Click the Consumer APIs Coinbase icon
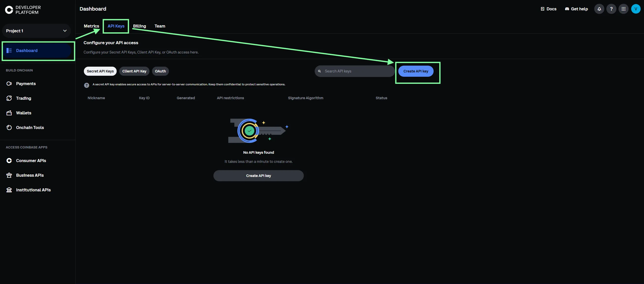 9,161
